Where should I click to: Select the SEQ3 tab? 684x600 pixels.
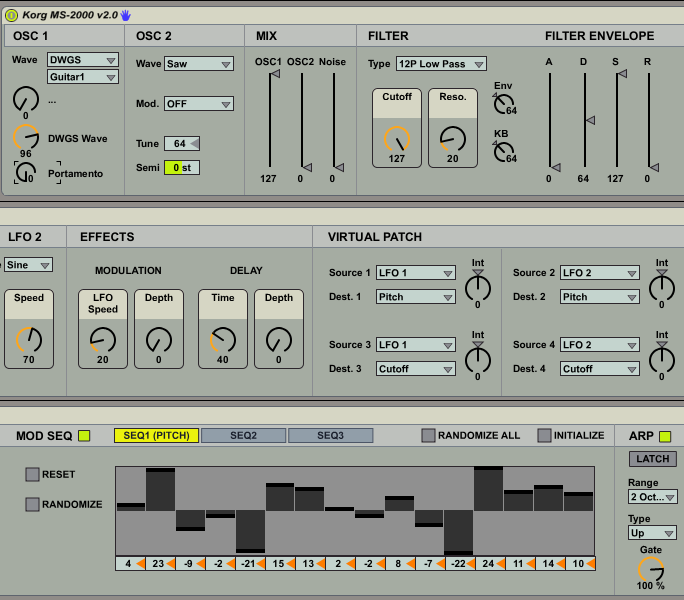point(330,435)
